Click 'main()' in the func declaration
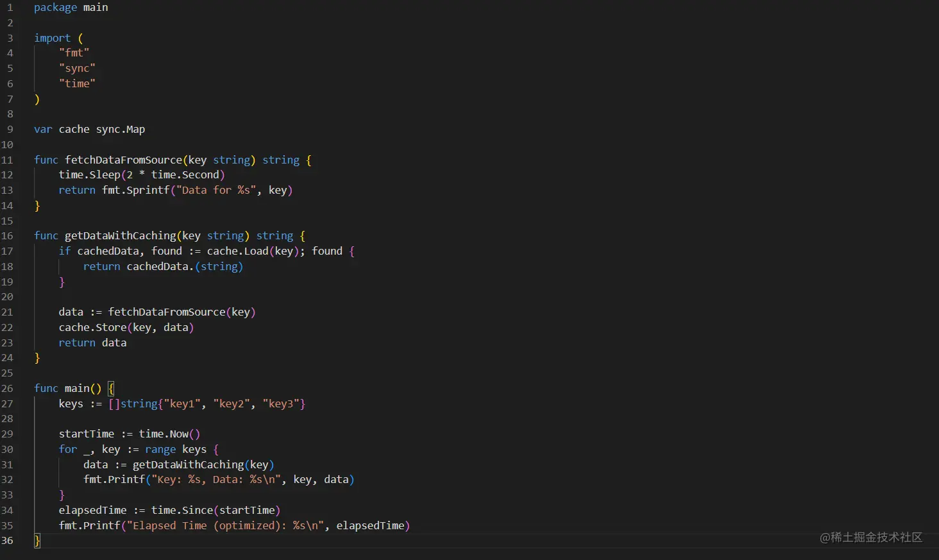The width and height of the screenshot is (939, 560). coord(83,389)
